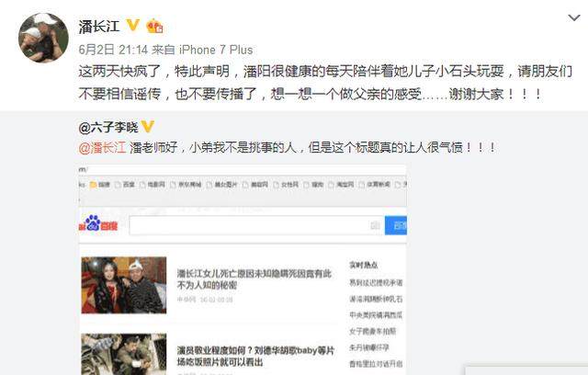The height and width of the screenshot is (375, 588).
Task: Open the 潘长江女儿死亡原因 news headline
Action: (x=254, y=279)
